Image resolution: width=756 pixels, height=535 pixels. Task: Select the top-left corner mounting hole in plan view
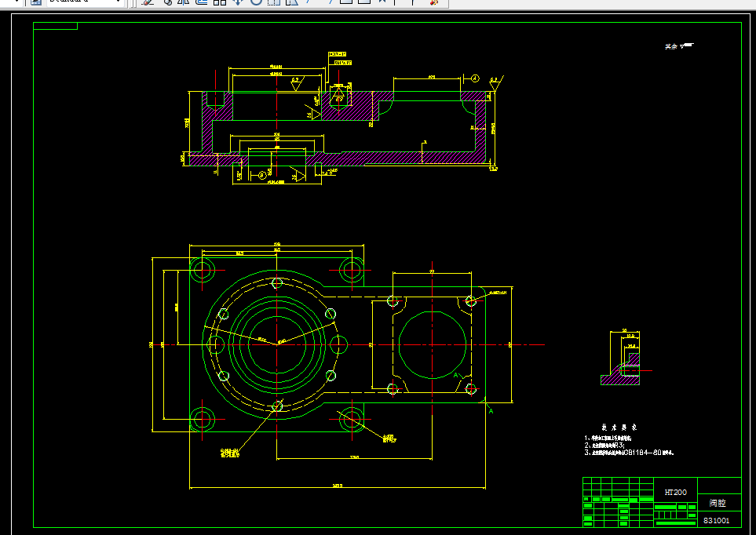(x=203, y=271)
